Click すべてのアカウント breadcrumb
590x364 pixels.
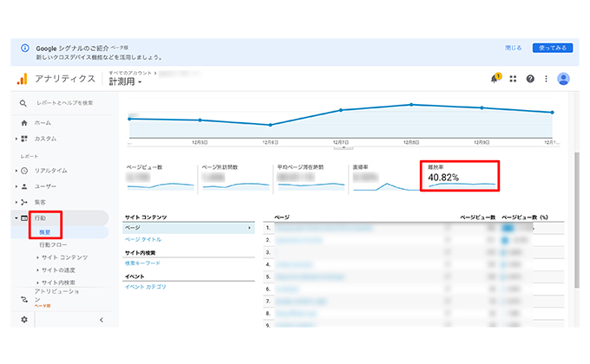130,73
